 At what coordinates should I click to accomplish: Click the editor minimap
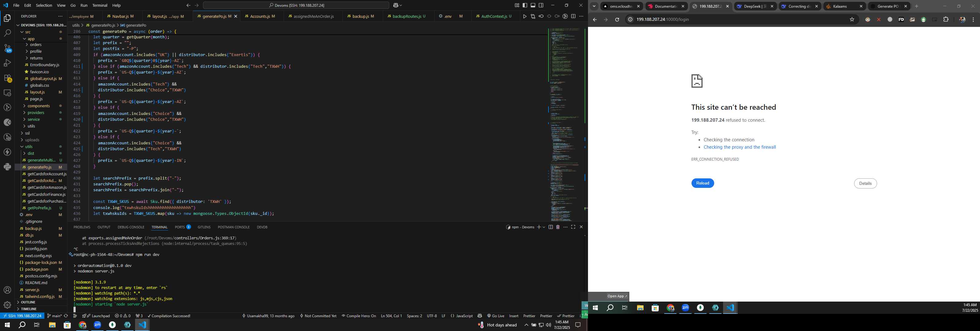pyautogui.click(x=565, y=124)
